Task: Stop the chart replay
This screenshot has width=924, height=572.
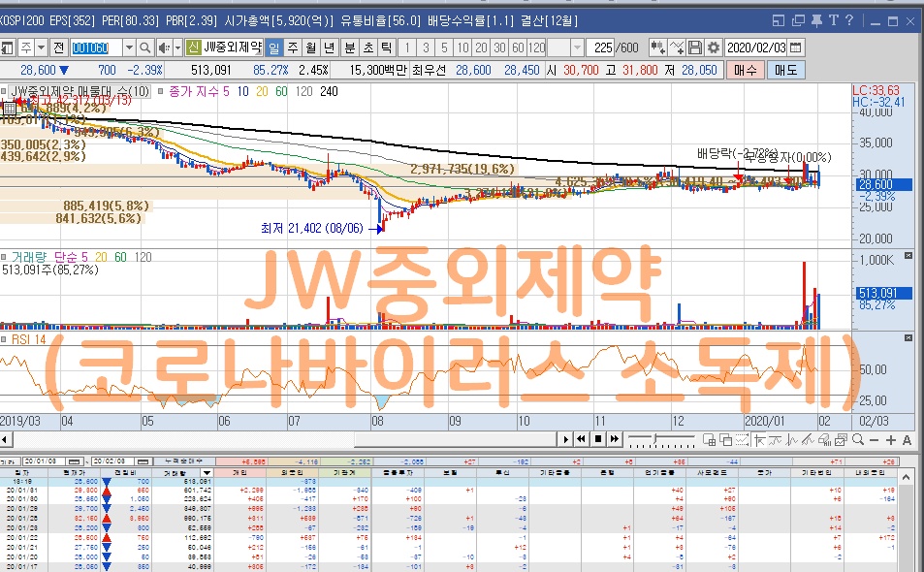Action: tap(597, 439)
